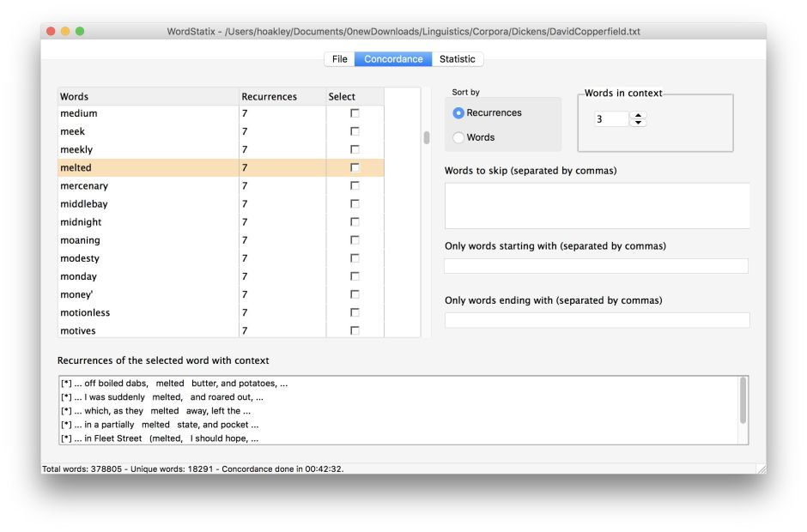This screenshot has height=532, width=807.
Task: Click the word list vertical scrollbar
Action: (427, 138)
